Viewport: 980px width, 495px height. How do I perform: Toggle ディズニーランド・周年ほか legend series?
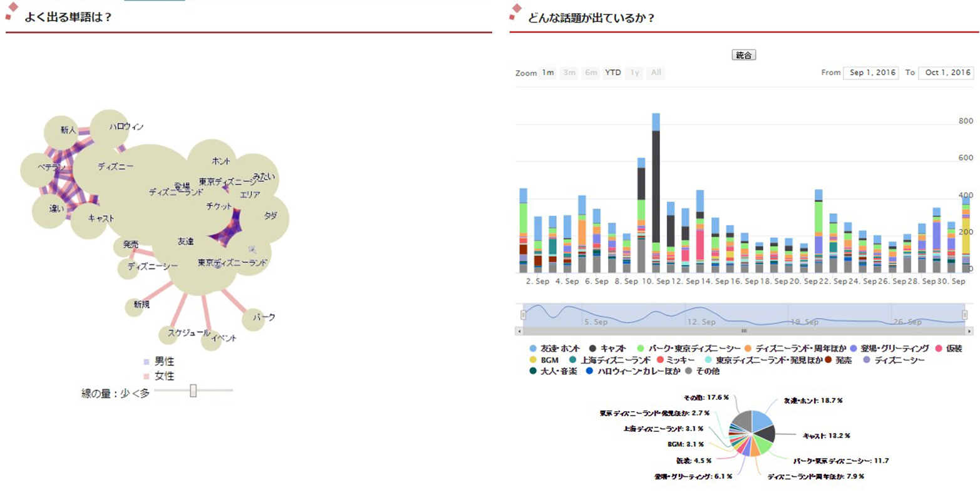(x=795, y=348)
